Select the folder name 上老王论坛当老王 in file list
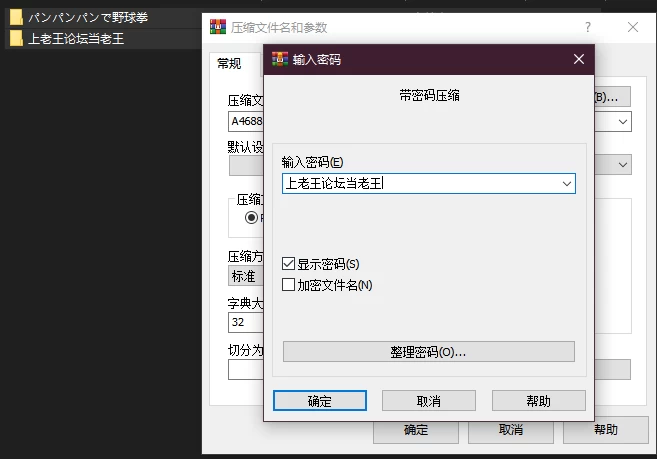 click(76, 39)
